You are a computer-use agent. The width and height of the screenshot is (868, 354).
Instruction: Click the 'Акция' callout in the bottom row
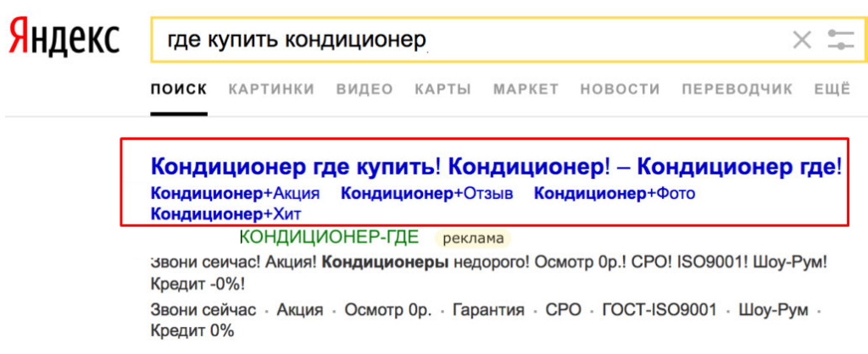pyautogui.click(x=299, y=310)
